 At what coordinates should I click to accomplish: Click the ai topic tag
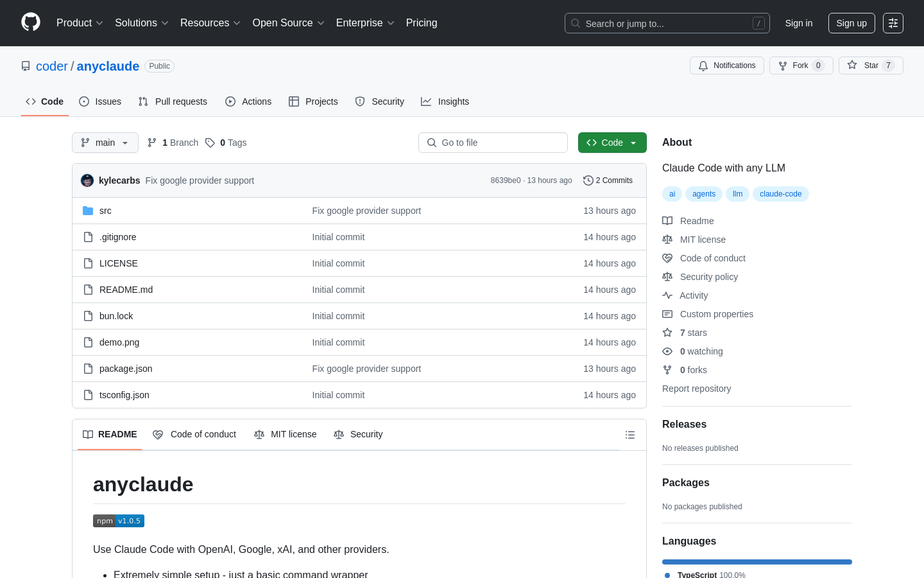[x=672, y=194]
